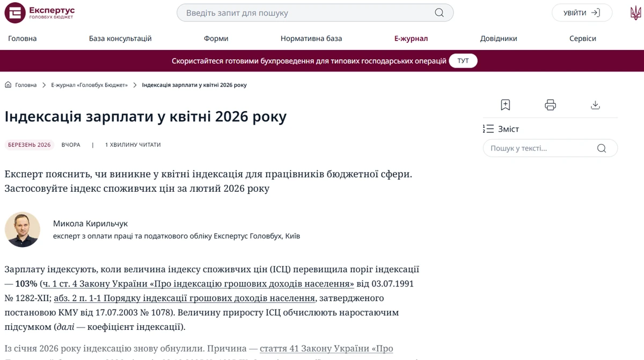Open the Е-журнал menu item
Image resolution: width=644 pixels, height=360 pixels.
coord(411,38)
